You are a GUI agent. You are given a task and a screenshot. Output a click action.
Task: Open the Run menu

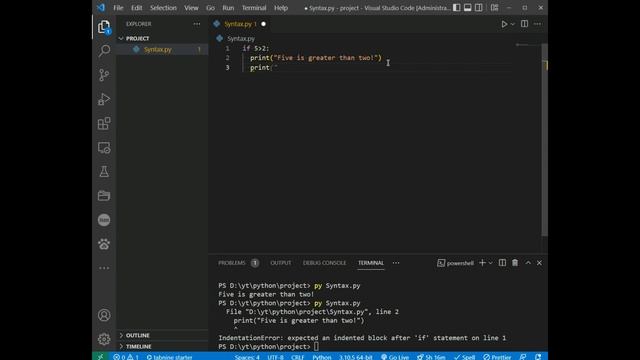click(228, 8)
